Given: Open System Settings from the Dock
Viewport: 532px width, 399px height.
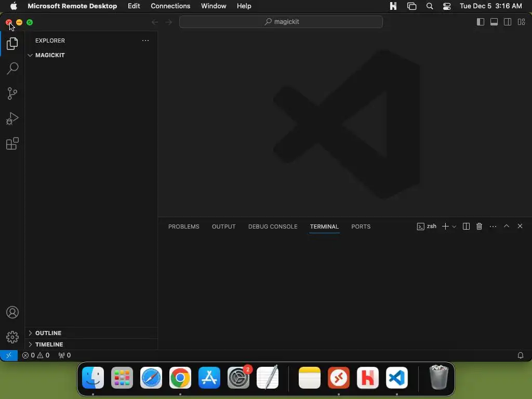Looking at the screenshot, I should tap(238, 378).
